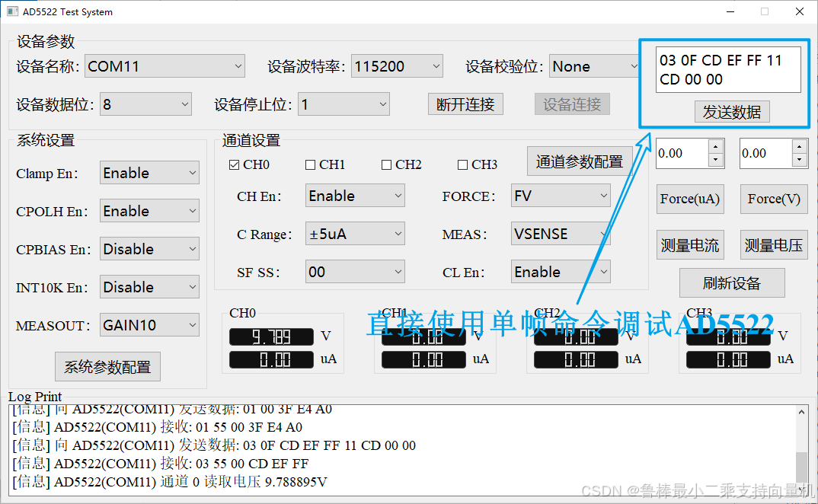Open the CH En dropdown
Viewport: 818px width, 504px height.
(x=355, y=196)
